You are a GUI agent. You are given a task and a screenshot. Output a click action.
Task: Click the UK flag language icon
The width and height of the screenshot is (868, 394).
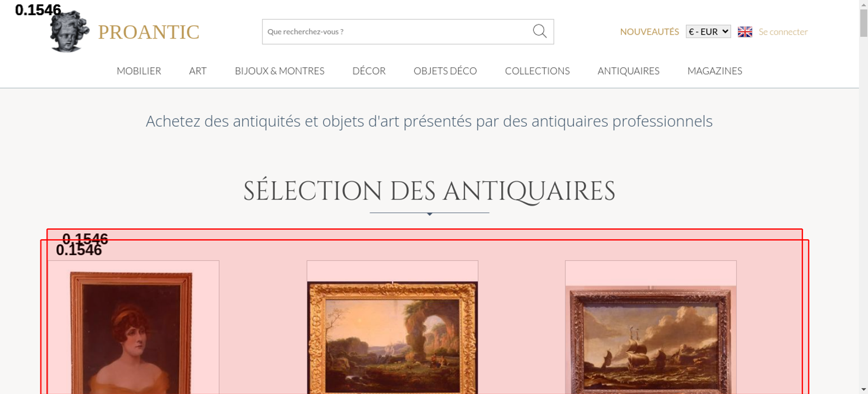point(745,32)
